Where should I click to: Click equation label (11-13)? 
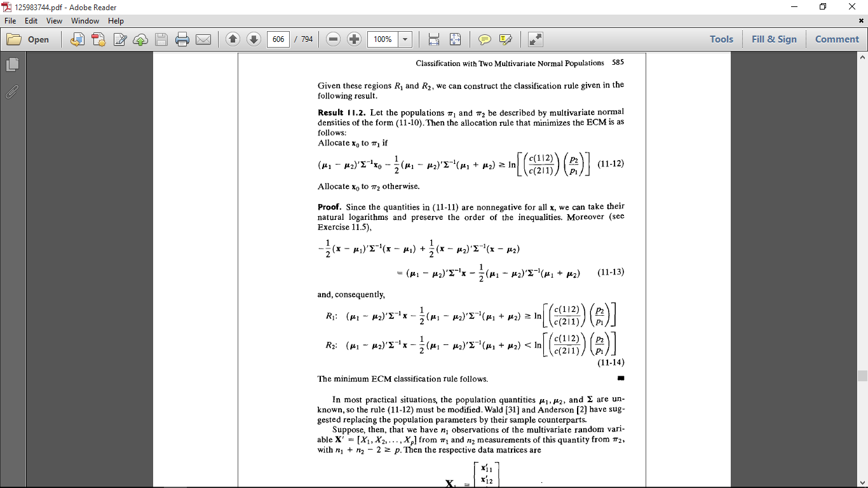(611, 272)
